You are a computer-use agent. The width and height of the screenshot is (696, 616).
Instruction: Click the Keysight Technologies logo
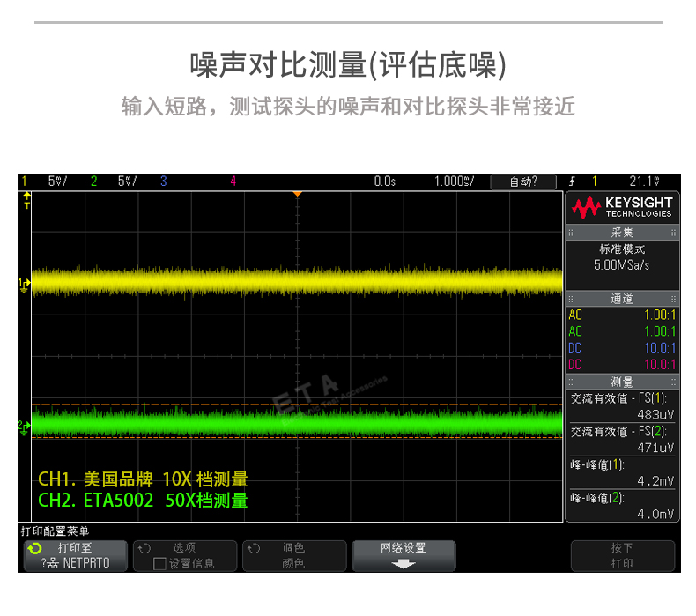click(622, 207)
